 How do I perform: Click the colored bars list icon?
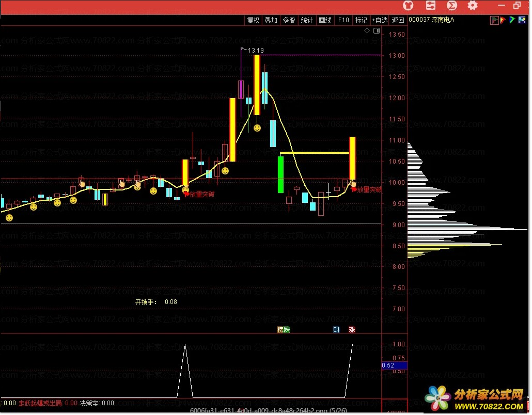tap(494, 20)
